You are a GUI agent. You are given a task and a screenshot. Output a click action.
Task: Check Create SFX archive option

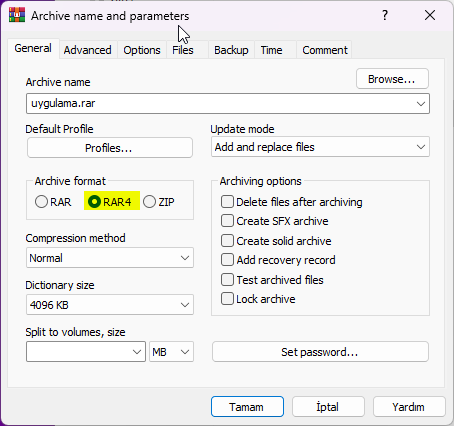(x=227, y=221)
